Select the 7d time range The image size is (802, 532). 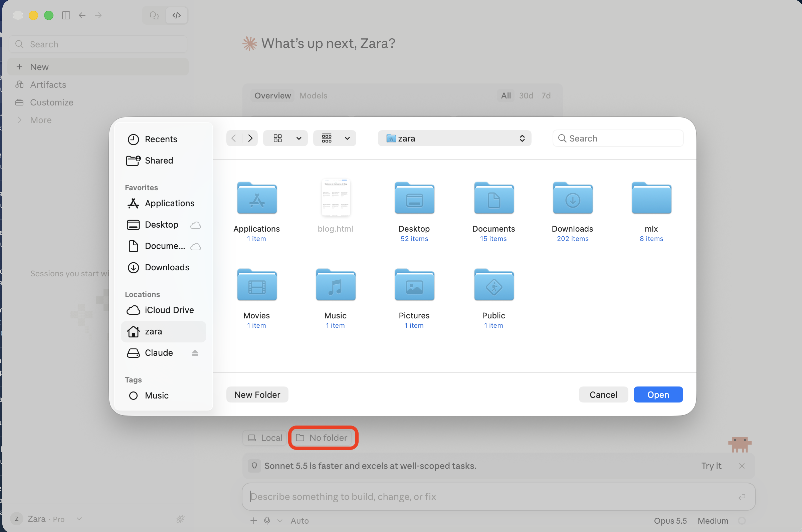click(x=546, y=96)
